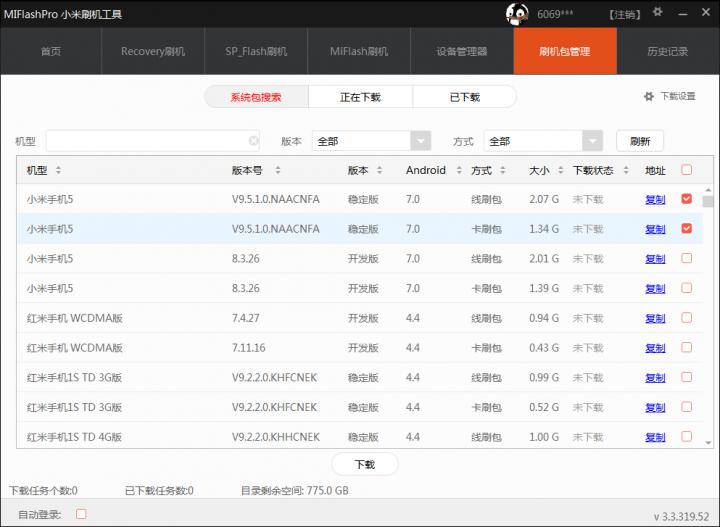Expand the 方式 dropdown filter
The width and height of the screenshot is (720, 527).
pos(592,141)
